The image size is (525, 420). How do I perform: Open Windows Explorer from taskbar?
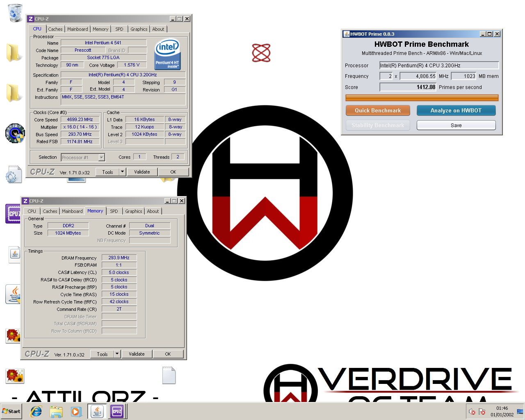56,411
